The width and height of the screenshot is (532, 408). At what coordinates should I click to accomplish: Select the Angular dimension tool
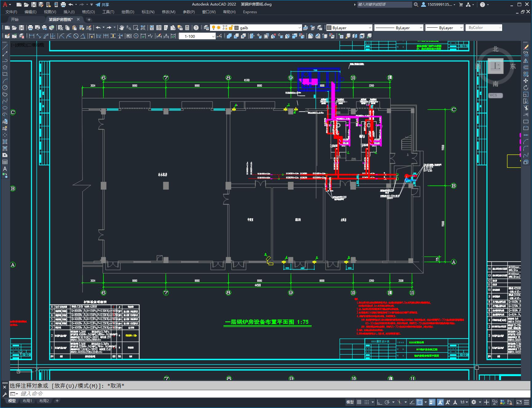(83, 36)
